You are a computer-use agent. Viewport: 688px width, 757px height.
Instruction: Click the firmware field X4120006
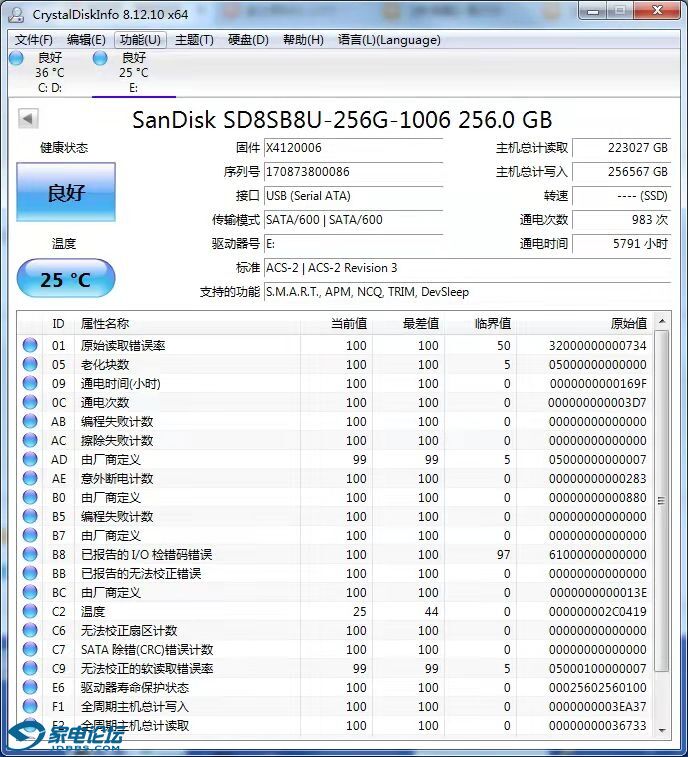pyautogui.click(x=353, y=148)
